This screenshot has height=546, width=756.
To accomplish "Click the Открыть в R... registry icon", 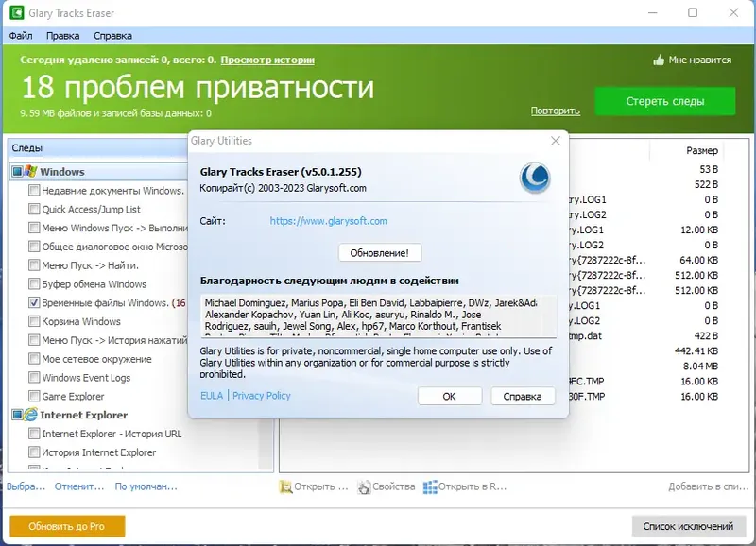I will [430, 486].
